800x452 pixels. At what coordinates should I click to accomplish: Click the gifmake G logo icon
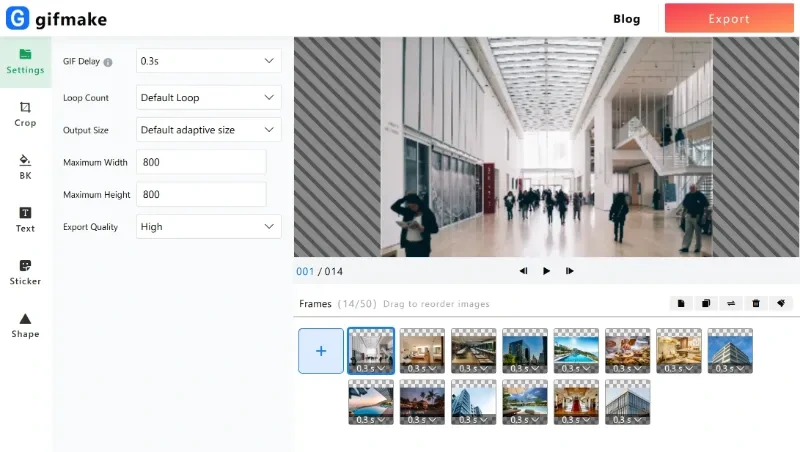click(x=17, y=18)
